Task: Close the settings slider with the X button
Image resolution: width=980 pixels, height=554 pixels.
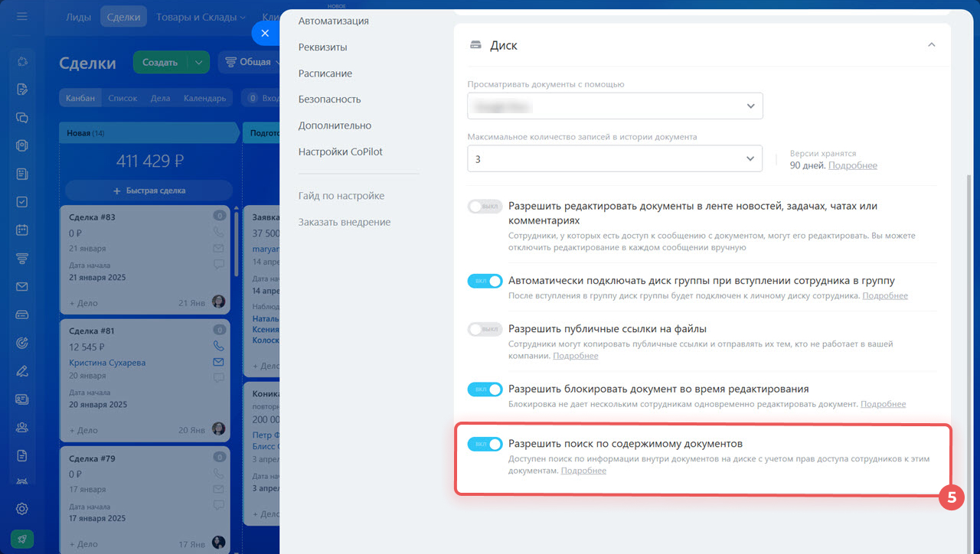Action: (x=264, y=34)
